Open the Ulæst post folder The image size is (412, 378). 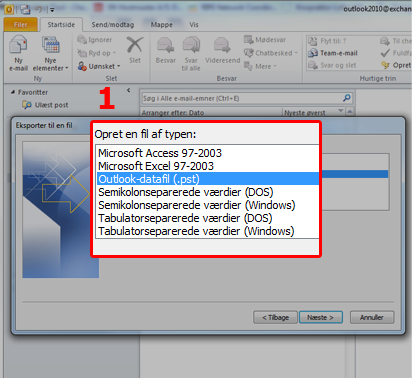(45, 105)
